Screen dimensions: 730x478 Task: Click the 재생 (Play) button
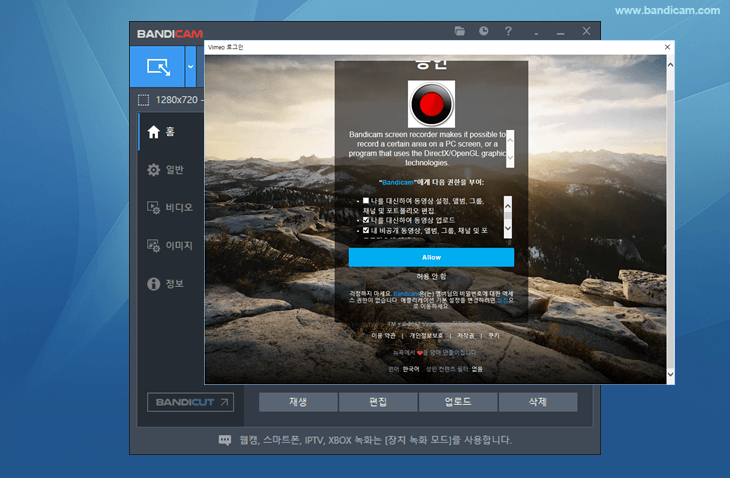(298, 402)
